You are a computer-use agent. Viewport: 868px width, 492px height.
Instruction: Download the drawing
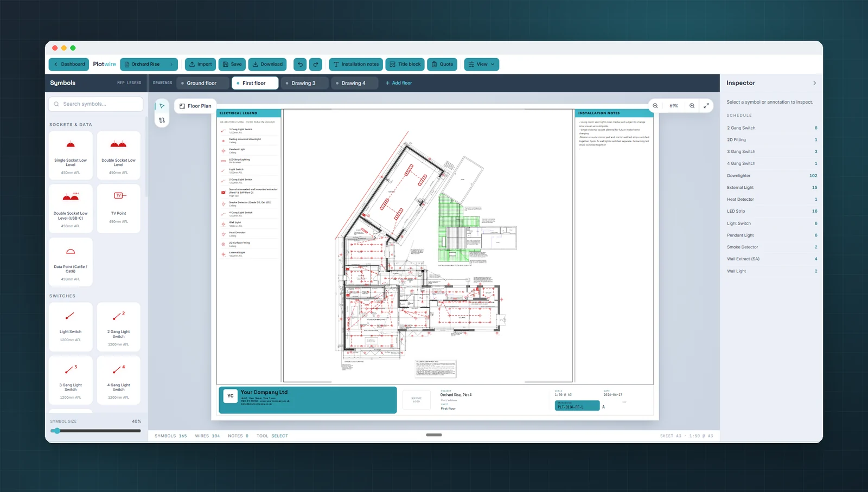click(x=267, y=64)
